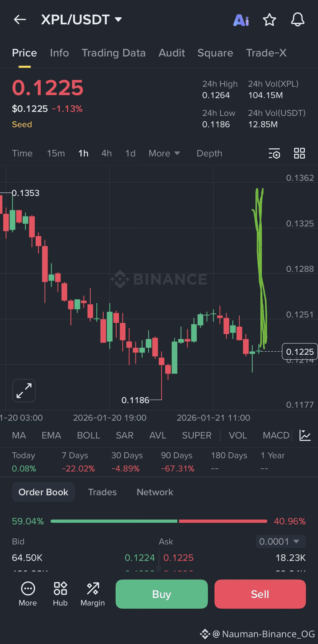Toggle the VOL sub-indicator
This screenshot has width=318, height=644.
pyautogui.click(x=238, y=435)
